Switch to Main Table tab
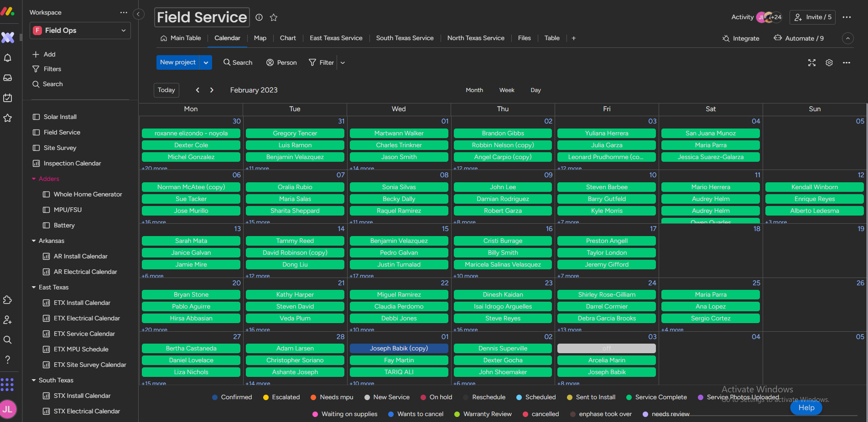 point(181,38)
